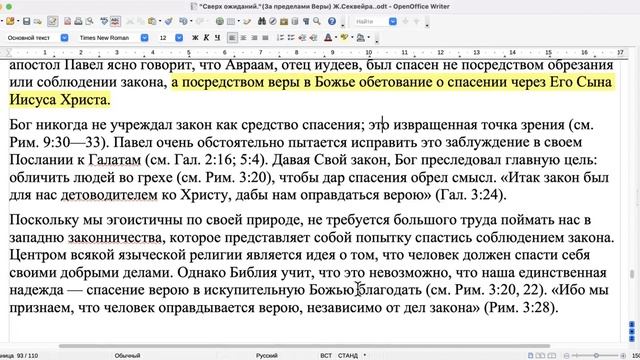Expand the Table size dropdown arrow
Viewport: 640px width, 360px height.
238,21
